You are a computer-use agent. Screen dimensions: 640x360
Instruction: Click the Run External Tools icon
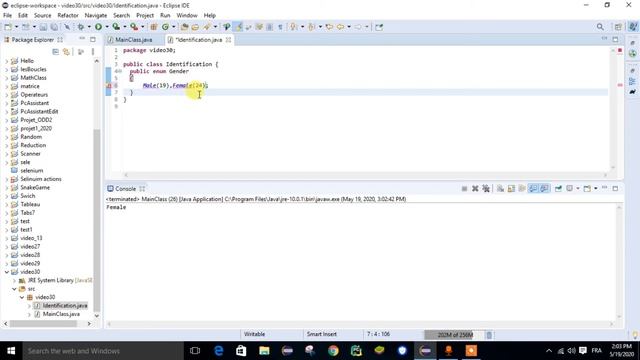pyautogui.click(x=134, y=27)
